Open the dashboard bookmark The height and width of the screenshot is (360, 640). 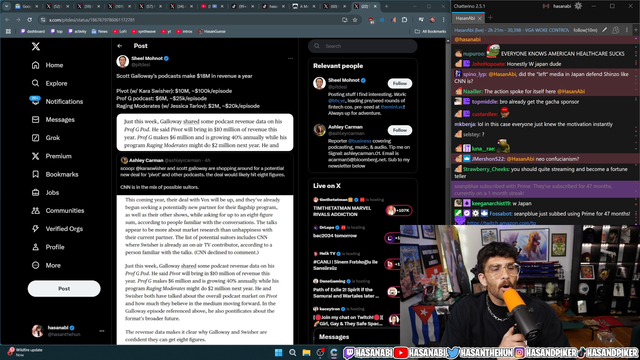tap(33, 31)
